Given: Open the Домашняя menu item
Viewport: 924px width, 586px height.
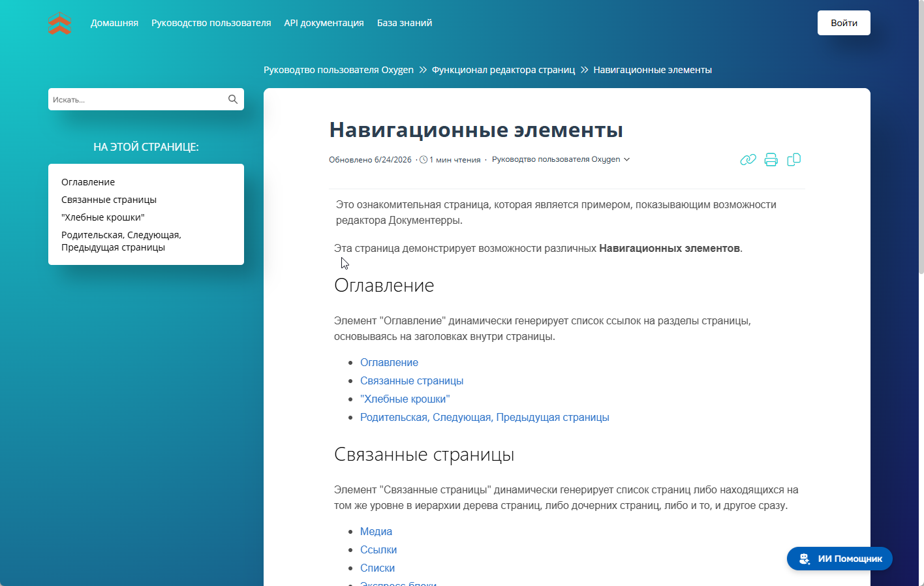Looking at the screenshot, I should click(114, 23).
